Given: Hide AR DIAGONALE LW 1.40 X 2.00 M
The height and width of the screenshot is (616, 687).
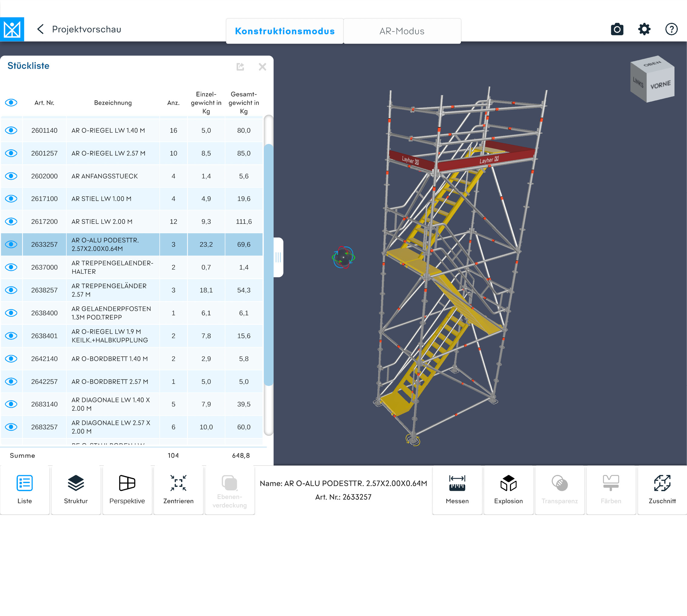Looking at the screenshot, I should (x=11, y=404).
